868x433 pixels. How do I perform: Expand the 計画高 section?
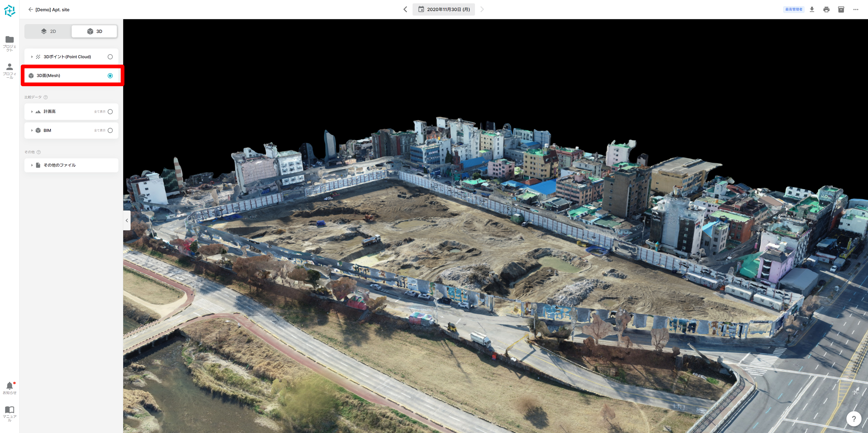point(32,112)
